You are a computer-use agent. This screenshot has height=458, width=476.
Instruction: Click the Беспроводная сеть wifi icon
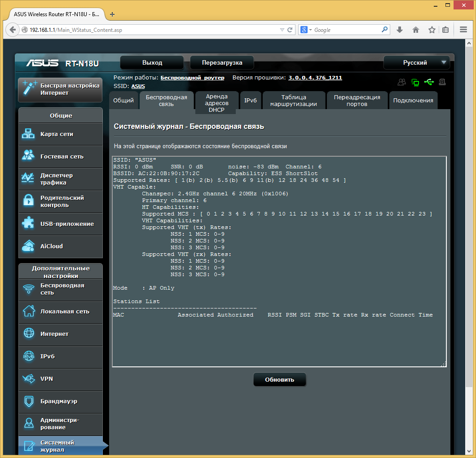[x=29, y=289]
